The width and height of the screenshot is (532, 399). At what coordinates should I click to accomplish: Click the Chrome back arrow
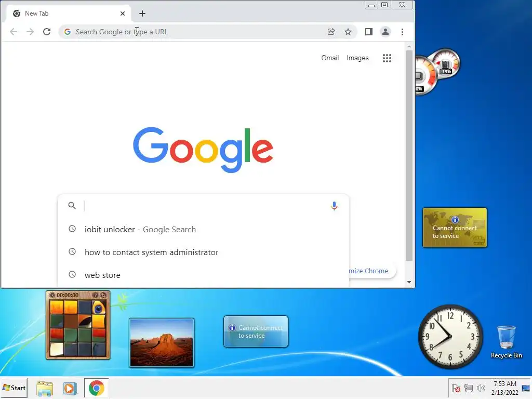point(14,32)
